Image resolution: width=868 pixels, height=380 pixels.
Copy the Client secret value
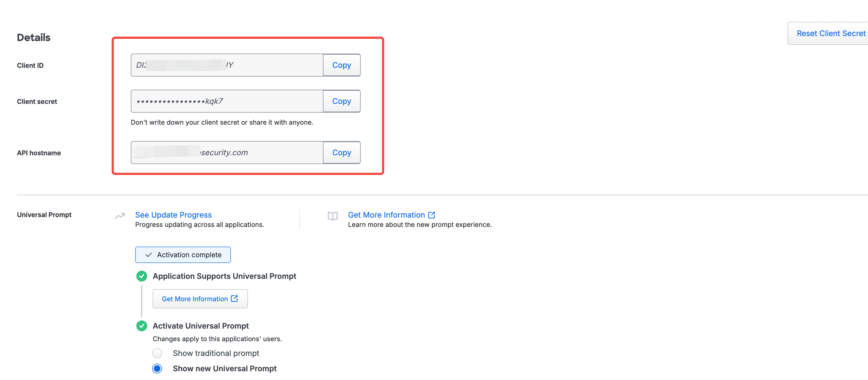[x=341, y=101]
